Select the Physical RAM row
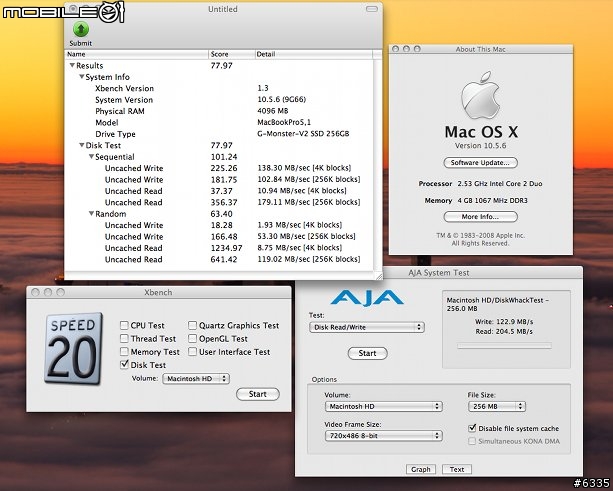 point(219,111)
